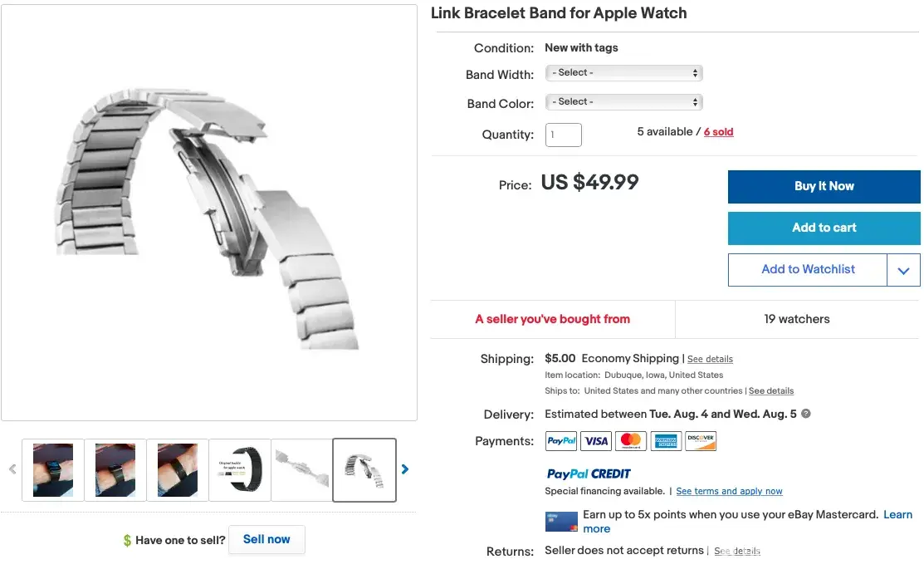Click the PayPal payment icon
The height and width of the screenshot is (579, 924).
(x=561, y=441)
